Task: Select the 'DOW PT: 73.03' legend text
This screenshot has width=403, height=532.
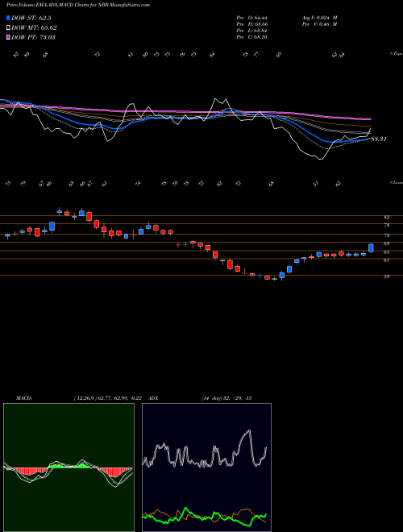Action: (x=33, y=37)
